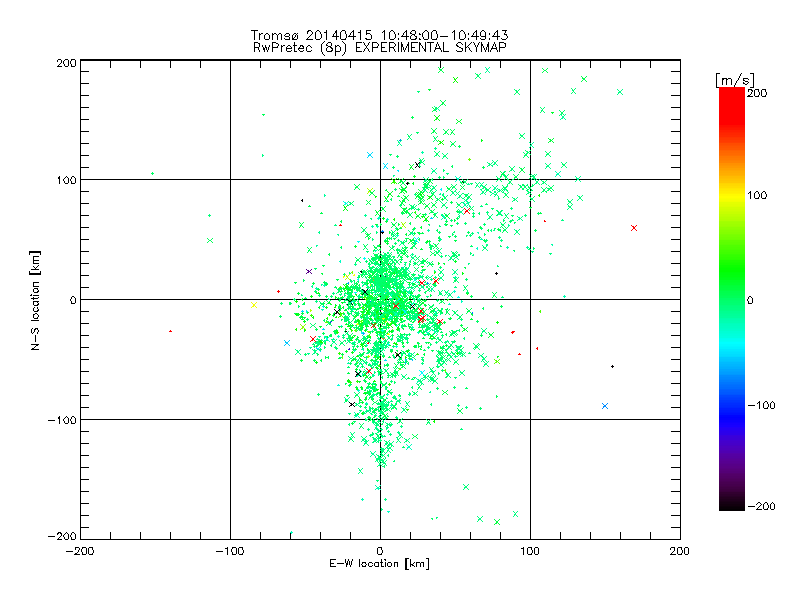Click the '-200' tick label on E-W axis

80,551
